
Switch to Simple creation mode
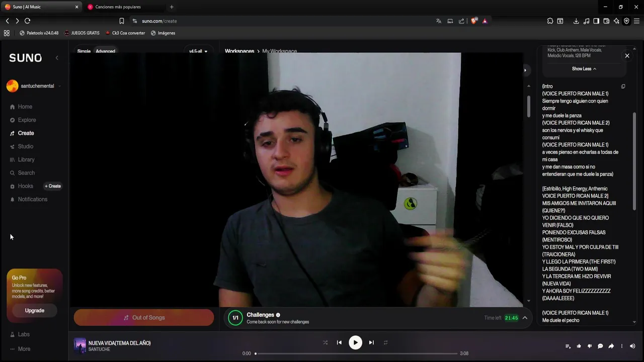[x=84, y=51]
